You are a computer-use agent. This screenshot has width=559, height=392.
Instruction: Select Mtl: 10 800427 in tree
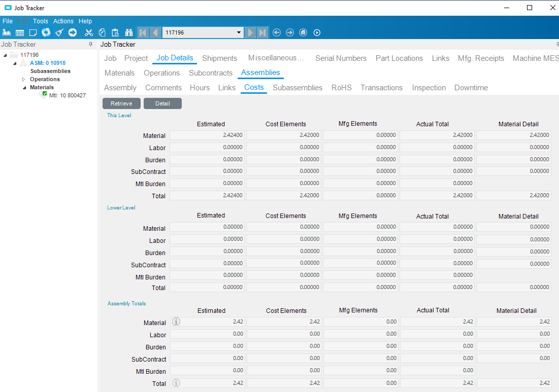pyautogui.click(x=67, y=95)
